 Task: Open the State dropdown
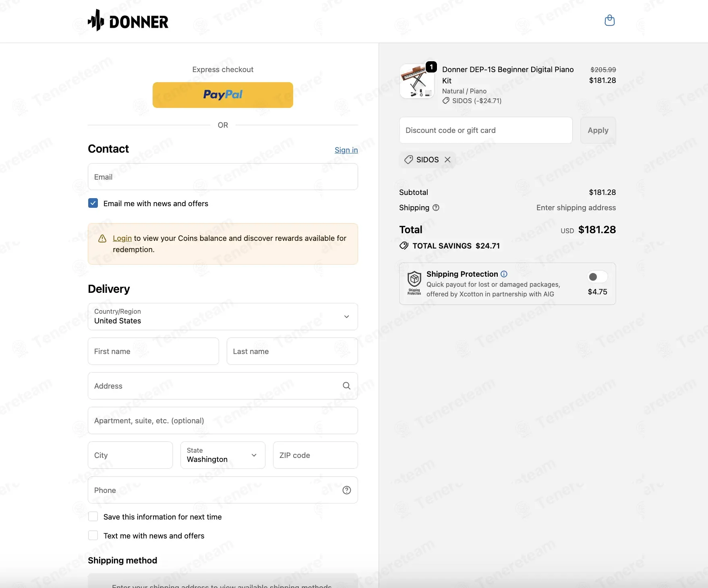223,455
